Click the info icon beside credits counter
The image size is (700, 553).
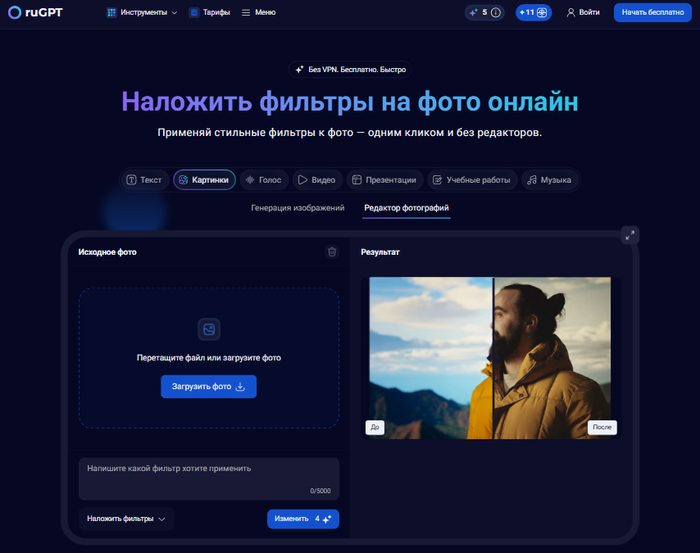point(495,13)
